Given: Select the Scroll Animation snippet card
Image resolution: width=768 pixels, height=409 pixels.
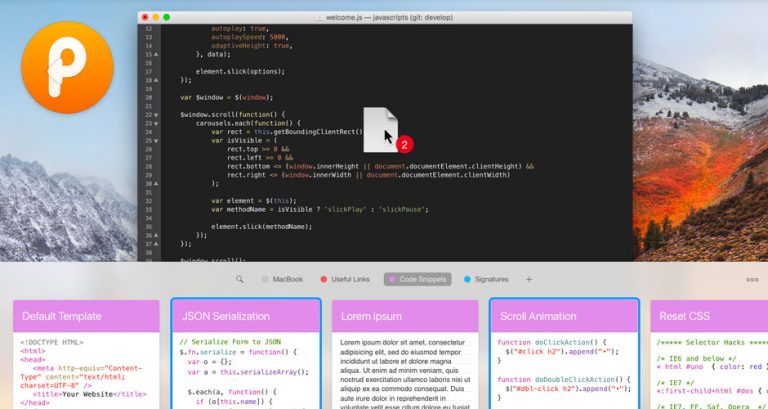Looking at the screenshot, I should [x=564, y=355].
